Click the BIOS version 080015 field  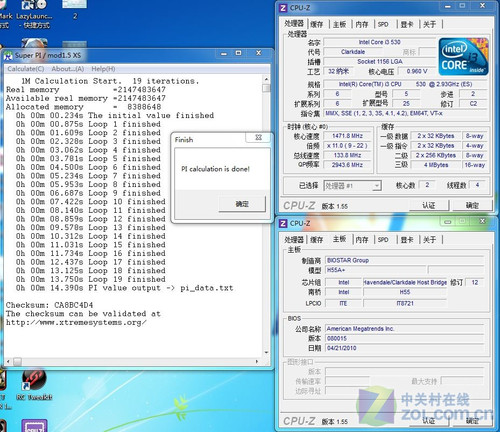[404, 338]
